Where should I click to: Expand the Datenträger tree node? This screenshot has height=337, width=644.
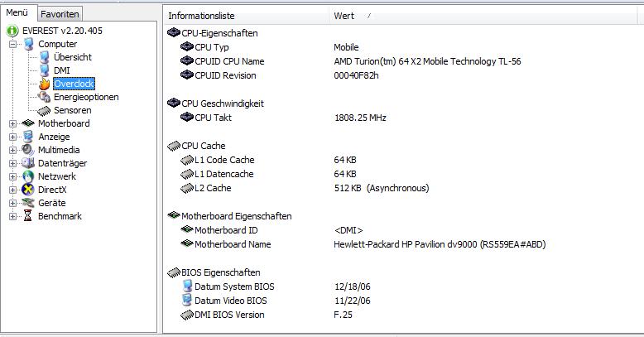pos(12,163)
